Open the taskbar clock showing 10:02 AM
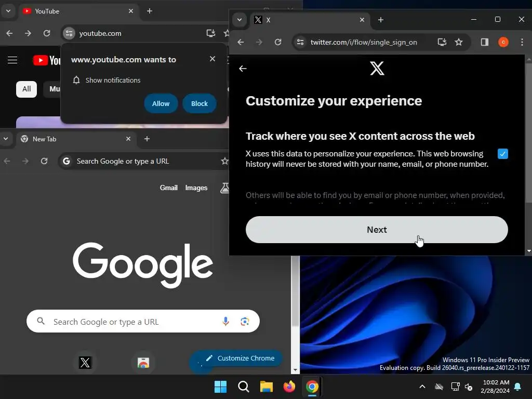532x399 pixels. click(495, 387)
